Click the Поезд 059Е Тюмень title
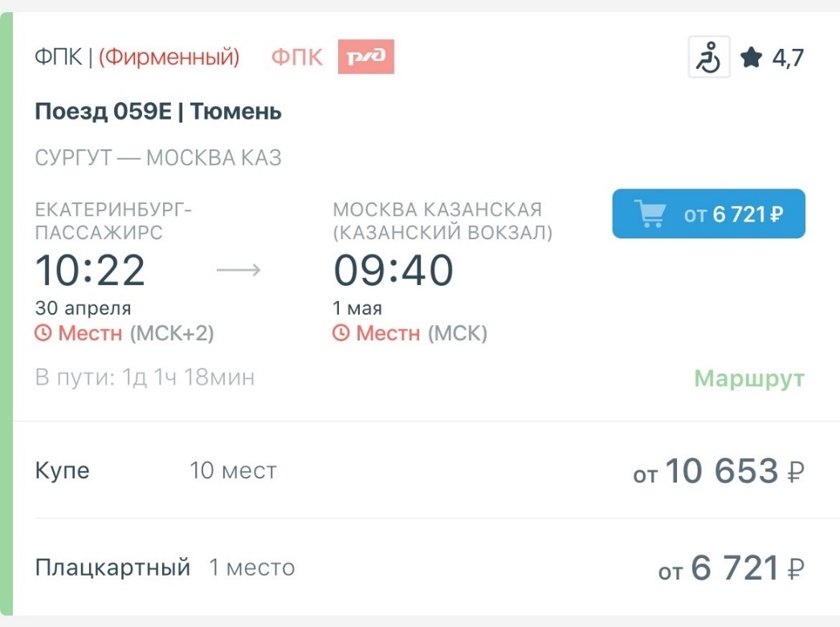 158,112
